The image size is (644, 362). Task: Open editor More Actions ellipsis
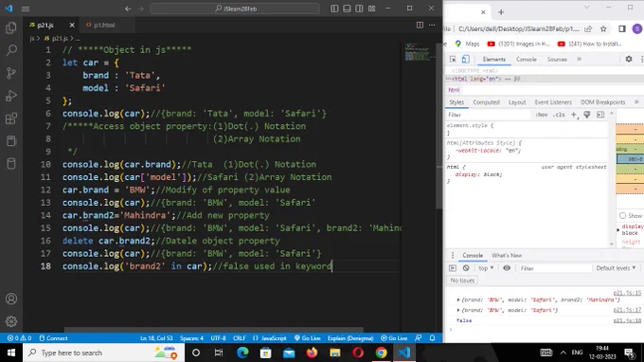[x=432, y=25]
